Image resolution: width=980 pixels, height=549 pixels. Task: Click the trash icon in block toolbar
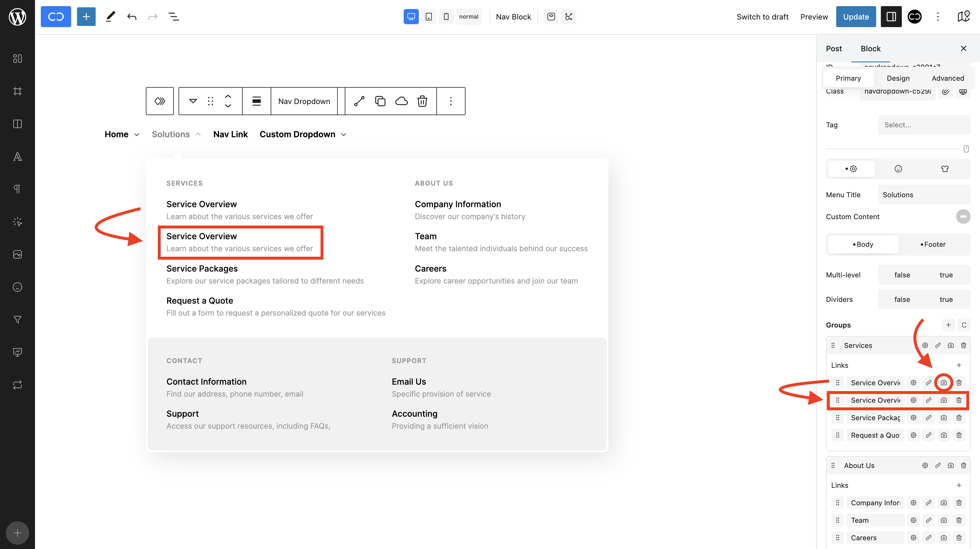(x=422, y=101)
